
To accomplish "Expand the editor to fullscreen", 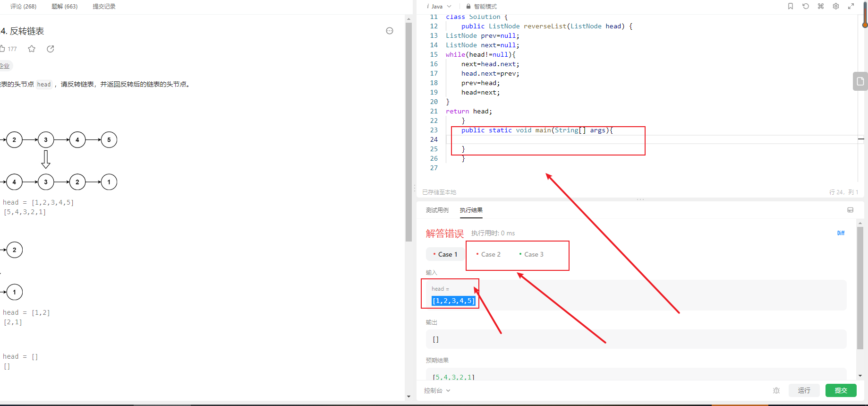I will tap(851, 6).
